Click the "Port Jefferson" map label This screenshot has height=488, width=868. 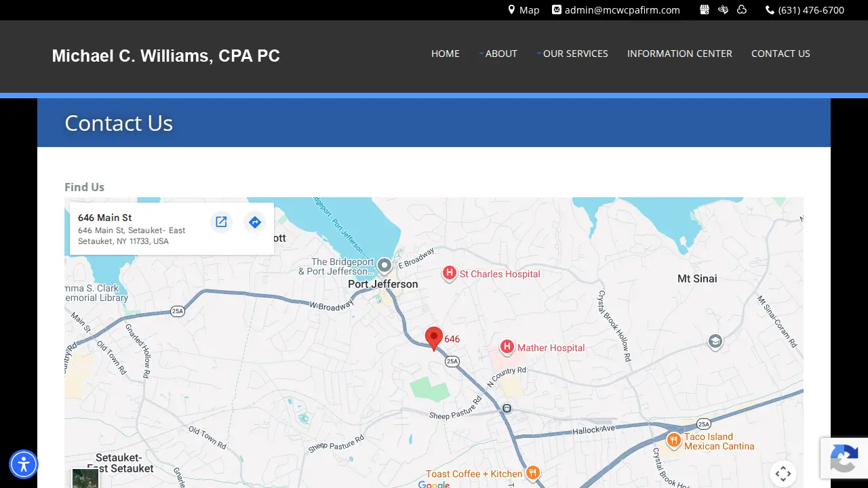(x=383, y=284)
